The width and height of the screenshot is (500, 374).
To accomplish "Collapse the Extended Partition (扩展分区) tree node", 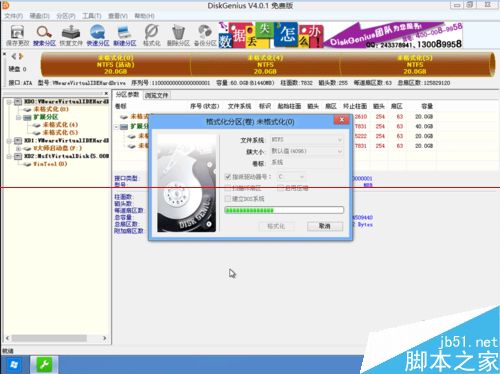I will 19,117.
